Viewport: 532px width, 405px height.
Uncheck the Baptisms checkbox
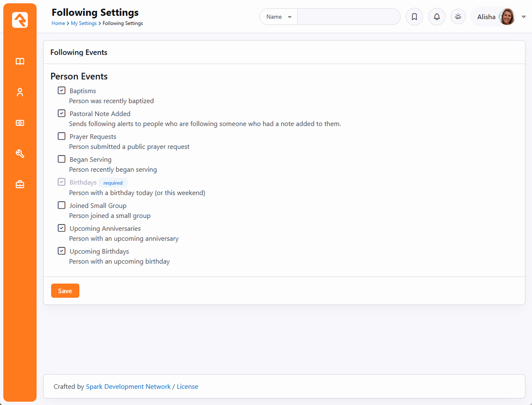pyautogui.click(x=62, y=91)
